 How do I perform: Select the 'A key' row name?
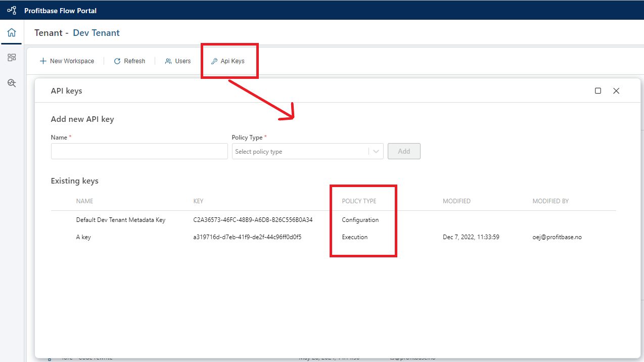click(x=83, y=237)
